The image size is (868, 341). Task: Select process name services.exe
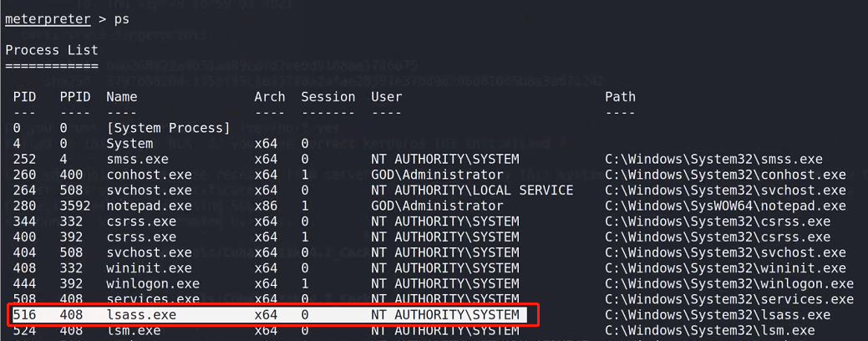153,299
